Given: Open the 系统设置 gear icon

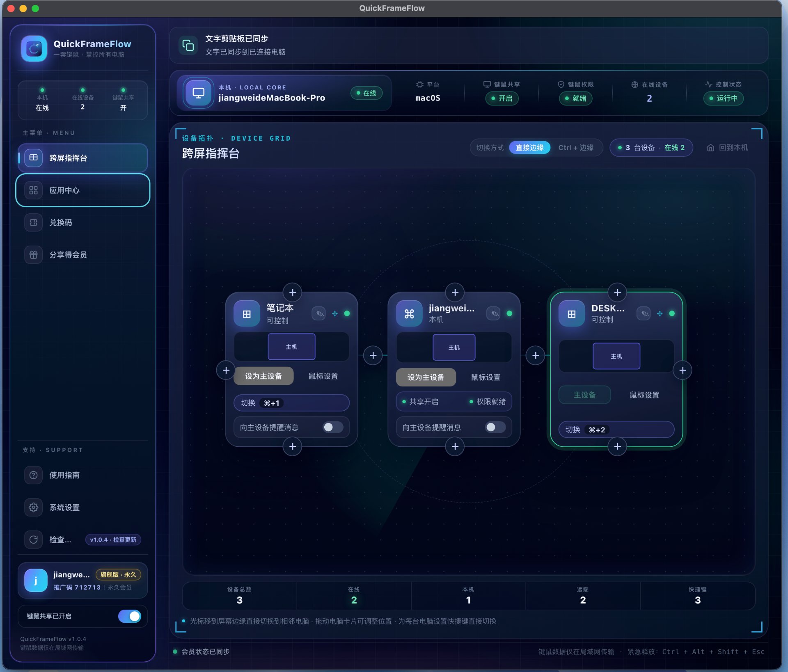Looking at the screenshot, I should point(34,507).
